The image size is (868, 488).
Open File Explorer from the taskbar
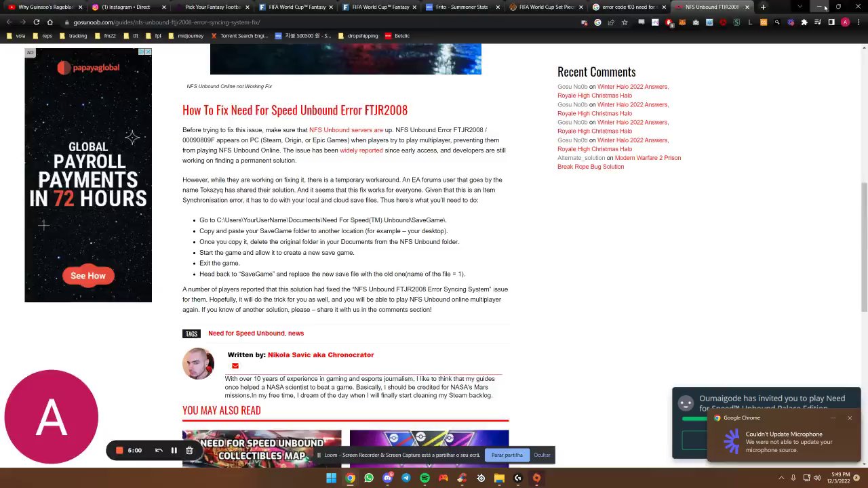tap(499, 478)
